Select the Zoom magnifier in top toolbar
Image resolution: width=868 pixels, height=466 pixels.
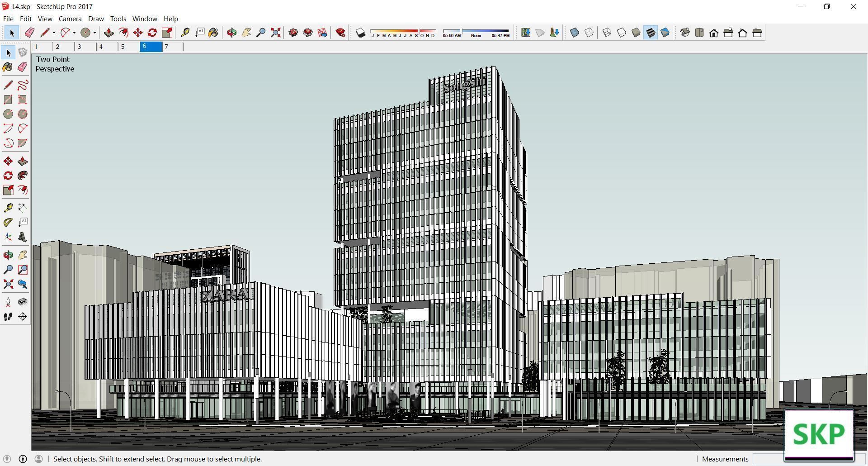click(261, 33)
